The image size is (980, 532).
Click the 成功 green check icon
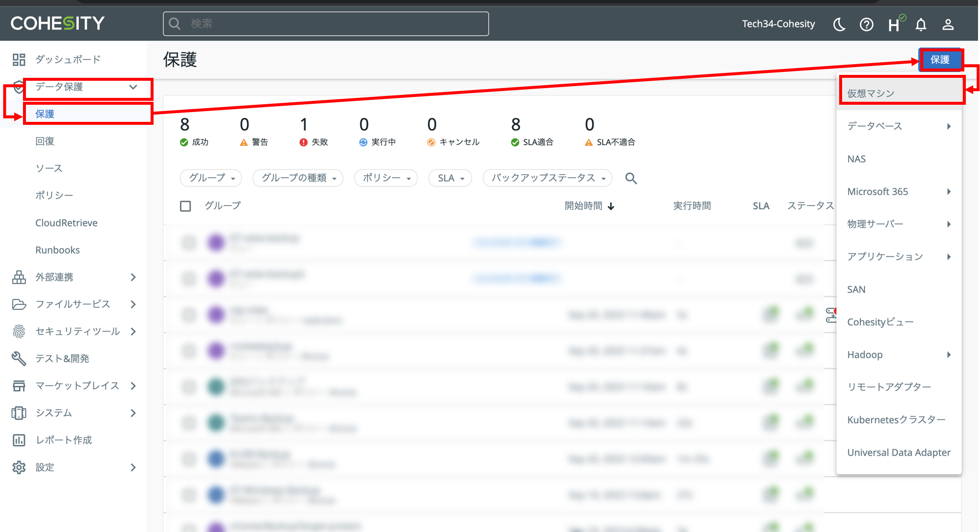pyautogui.click(x=184, y=142)
